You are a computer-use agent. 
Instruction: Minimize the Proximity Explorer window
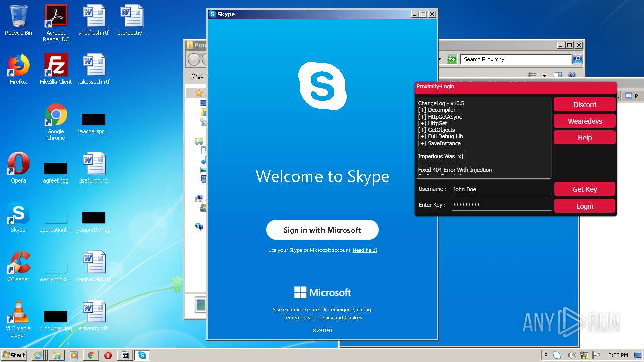tap(561, 45)
